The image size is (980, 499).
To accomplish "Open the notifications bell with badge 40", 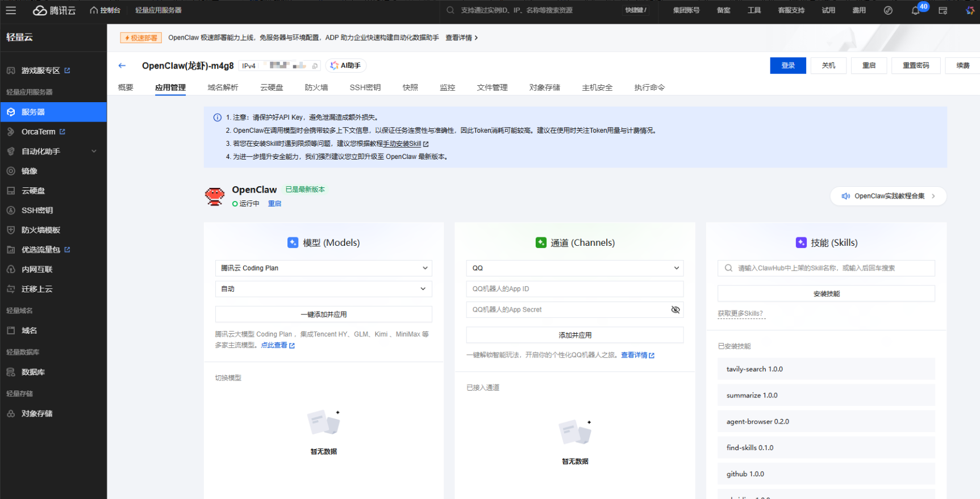I will pos(915,10).
